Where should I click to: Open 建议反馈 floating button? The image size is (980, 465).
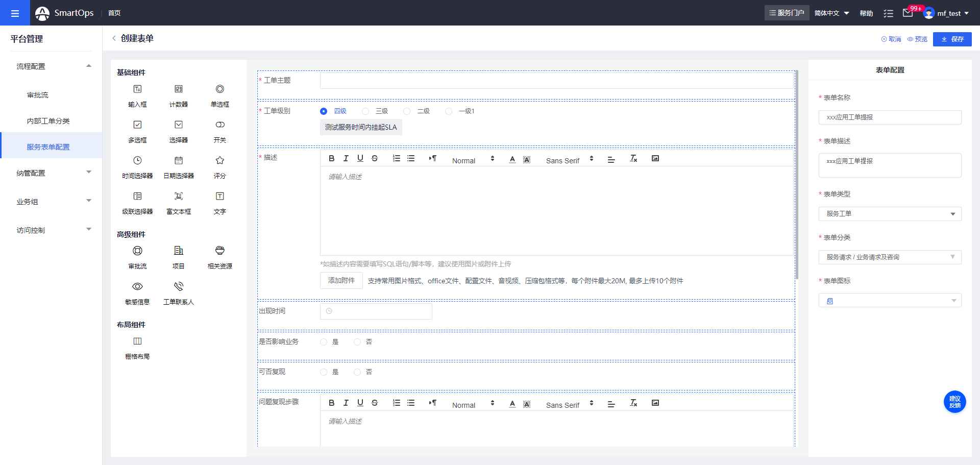point(954,402)
